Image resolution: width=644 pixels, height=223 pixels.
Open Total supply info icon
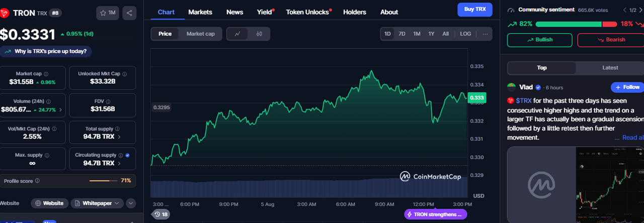(117, 129)
